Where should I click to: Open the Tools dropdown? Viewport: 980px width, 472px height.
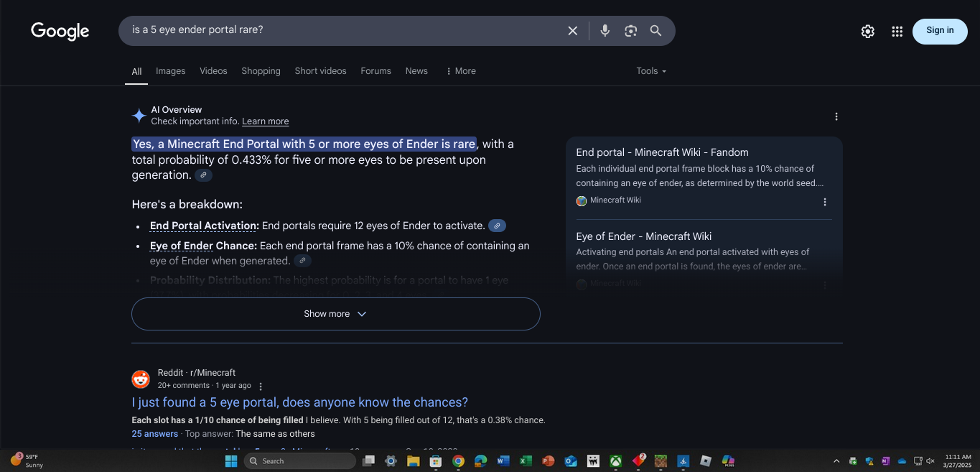coord(651,71)
